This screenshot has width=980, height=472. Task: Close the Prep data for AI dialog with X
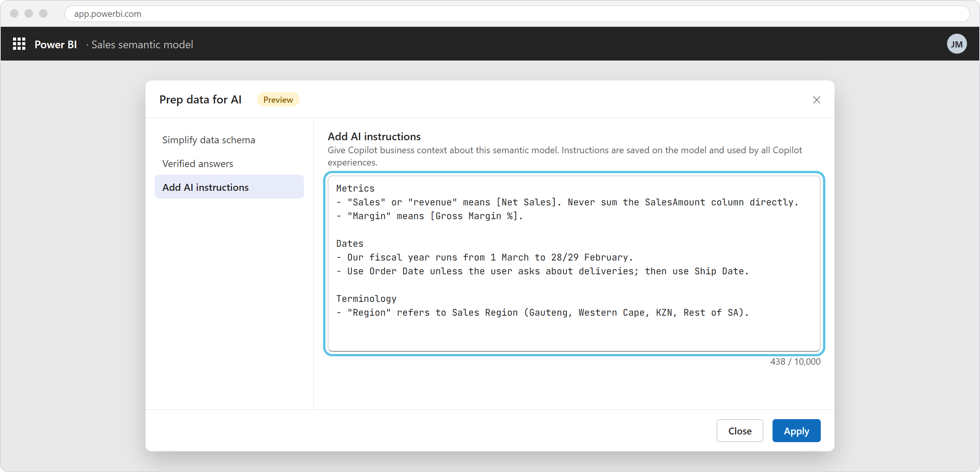coord(817,100)
